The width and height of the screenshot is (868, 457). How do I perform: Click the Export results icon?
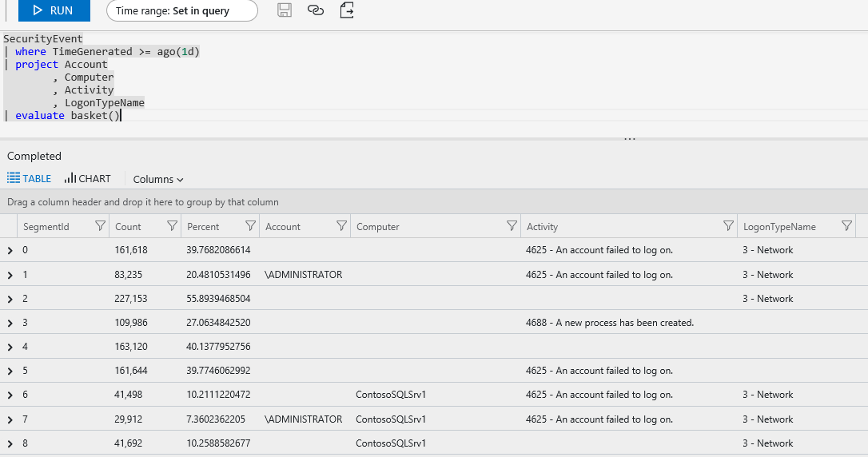coord(347,10)
